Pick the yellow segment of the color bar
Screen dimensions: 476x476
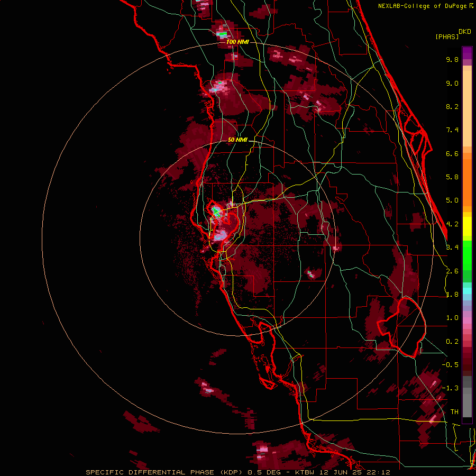coord(467,226)
